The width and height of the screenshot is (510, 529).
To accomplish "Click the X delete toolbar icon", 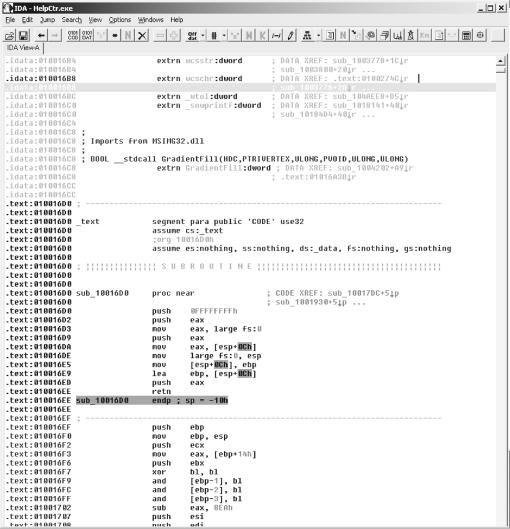I will pyautogui.click(x=142, y=35).
